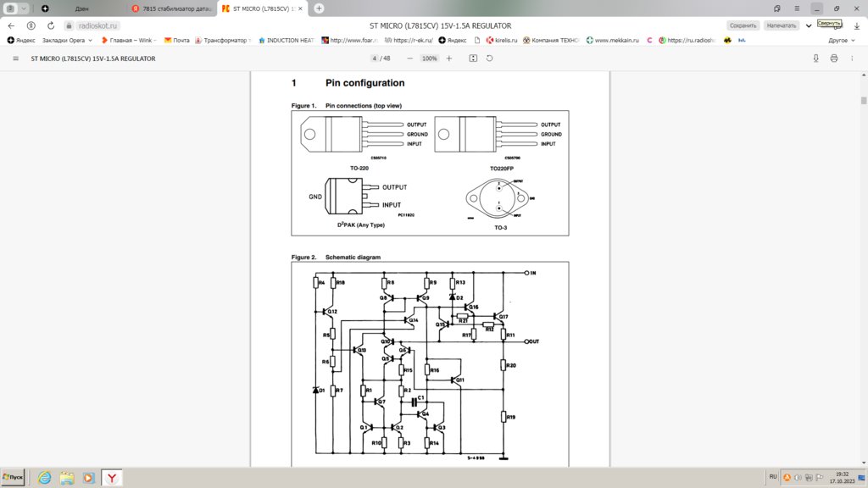Image resolution: width=868 pixels, height=488 pixels.
Task: Switch to 7815 стабилизатор tab
Action: tap(173, 8)
